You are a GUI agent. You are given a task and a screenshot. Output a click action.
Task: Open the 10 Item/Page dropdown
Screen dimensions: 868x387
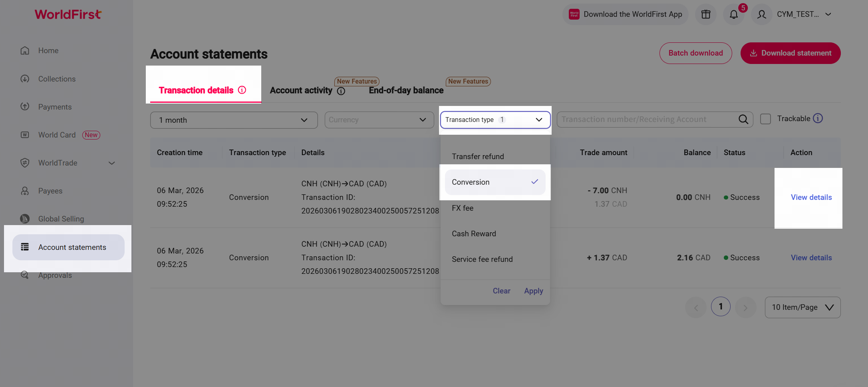[803, 307]
